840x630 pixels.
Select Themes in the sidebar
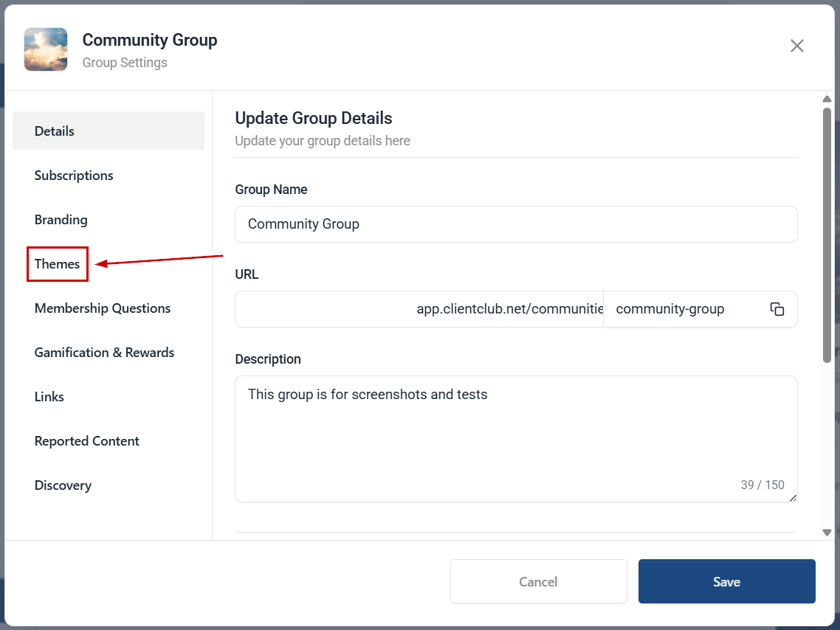58,264
